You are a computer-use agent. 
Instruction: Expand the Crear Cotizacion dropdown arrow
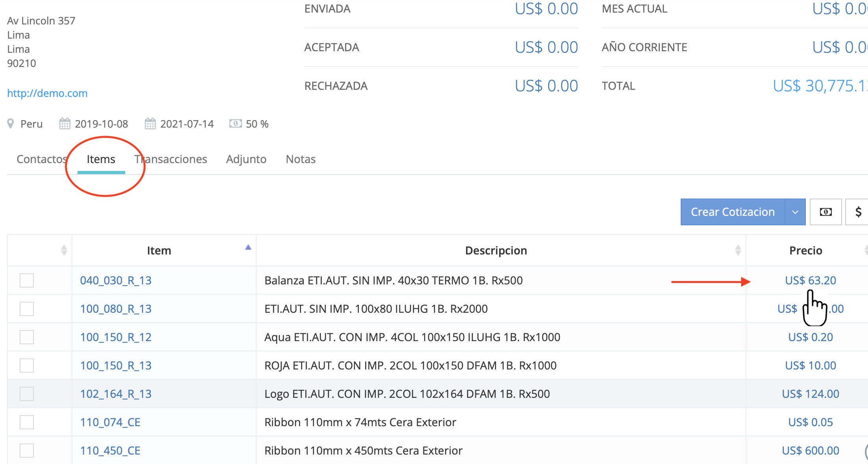point(795,212)
